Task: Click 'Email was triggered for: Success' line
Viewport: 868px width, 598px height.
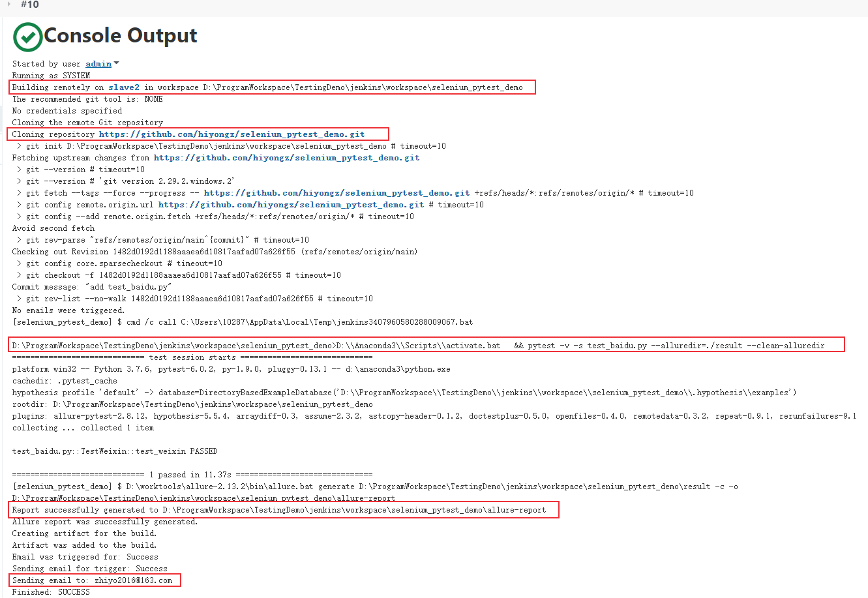Action: [85, 557]
